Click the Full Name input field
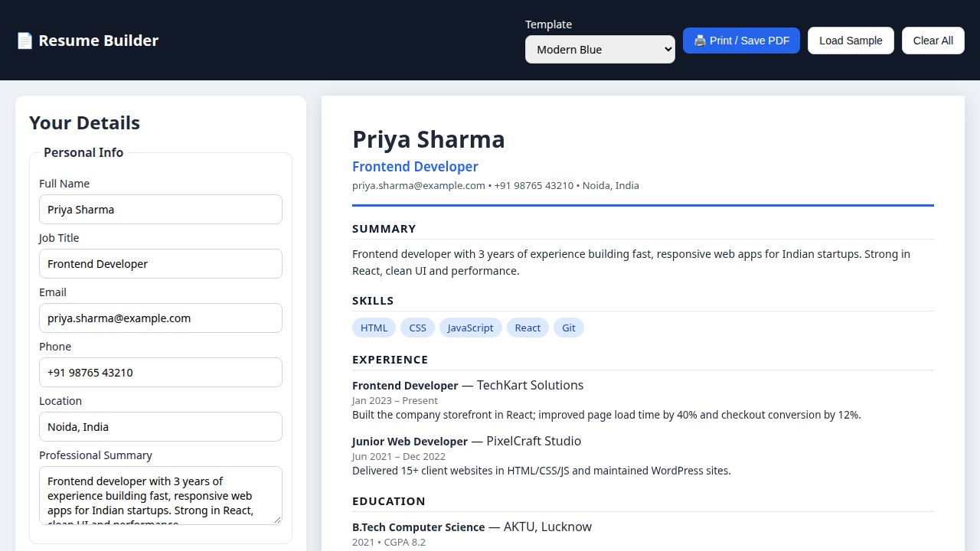980x551 pixels. click(161, 209)
